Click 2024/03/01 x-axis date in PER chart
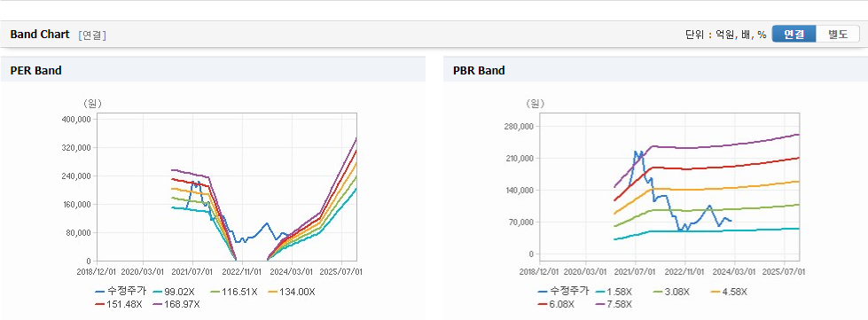This screenshot has height=320, width=868. click(292, 272)
